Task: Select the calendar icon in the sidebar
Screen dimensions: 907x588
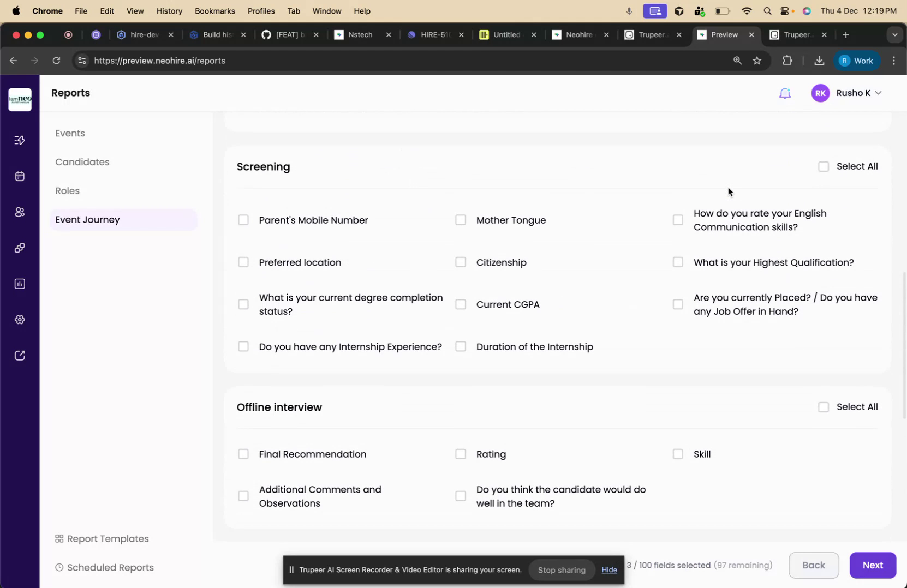Action: click(x=20, y=176)
